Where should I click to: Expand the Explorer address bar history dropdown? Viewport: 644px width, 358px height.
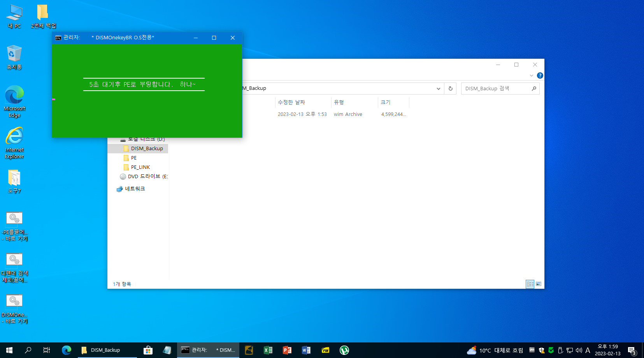pyautogui.click(x=439, y=88)
